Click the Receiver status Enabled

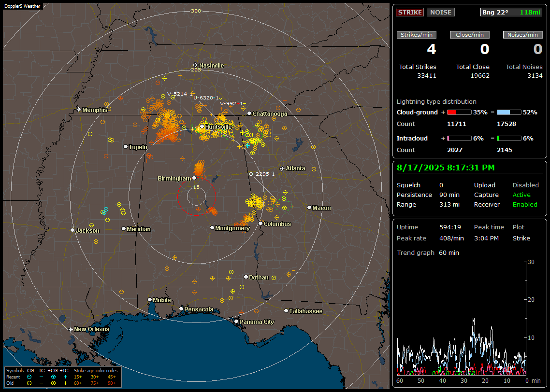[525, 205]
